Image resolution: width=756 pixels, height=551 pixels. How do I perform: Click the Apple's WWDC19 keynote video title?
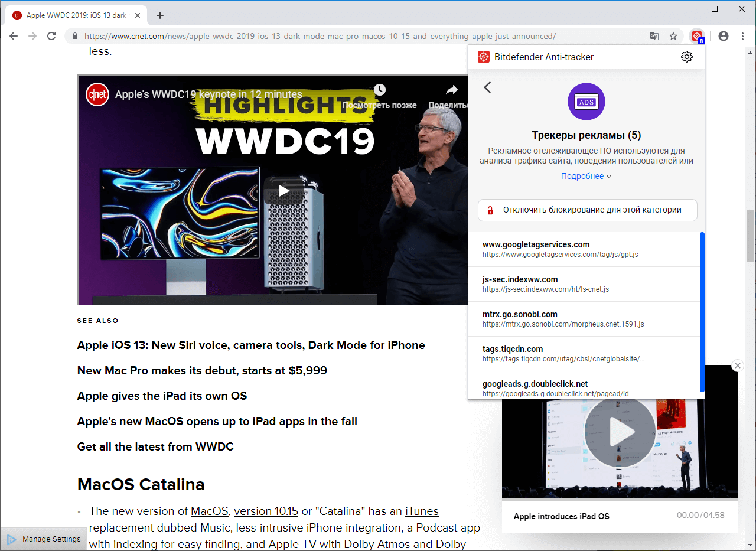[x=208, y=94]
